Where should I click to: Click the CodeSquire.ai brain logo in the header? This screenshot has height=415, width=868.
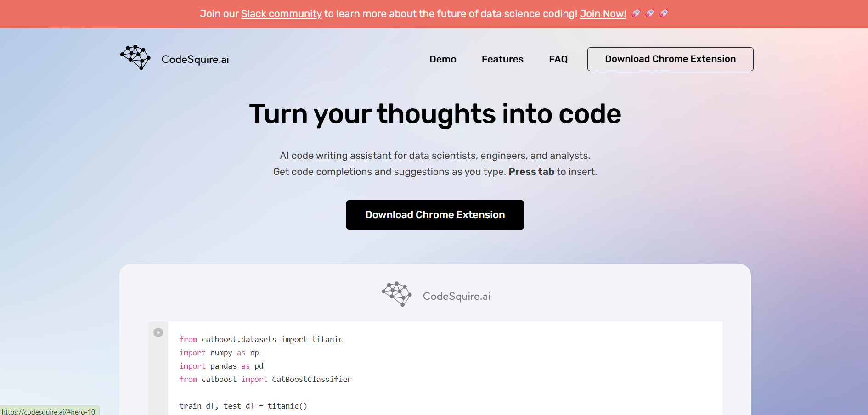pyautogui.click(x=135, y=57)
